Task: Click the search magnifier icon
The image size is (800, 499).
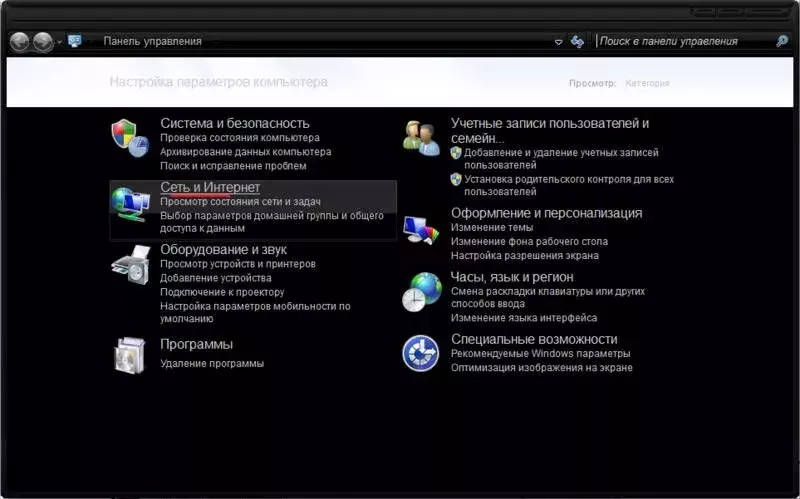Action: [x=782, y=41]
